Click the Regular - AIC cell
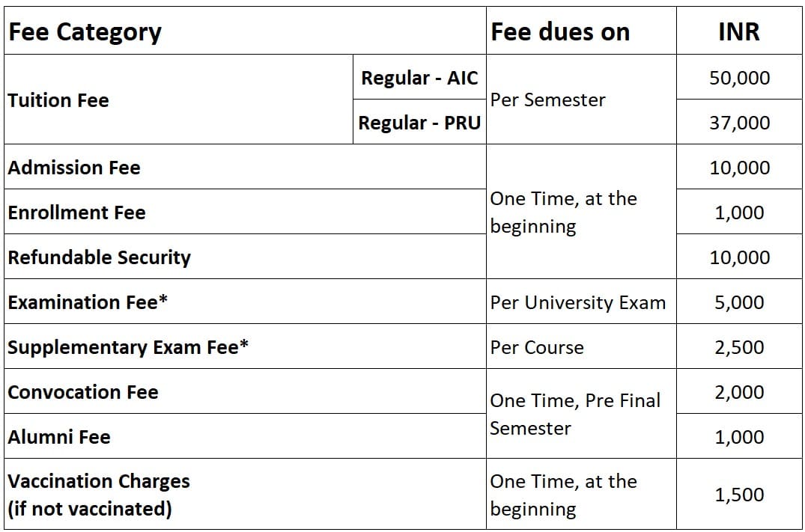 click(419, 77)
